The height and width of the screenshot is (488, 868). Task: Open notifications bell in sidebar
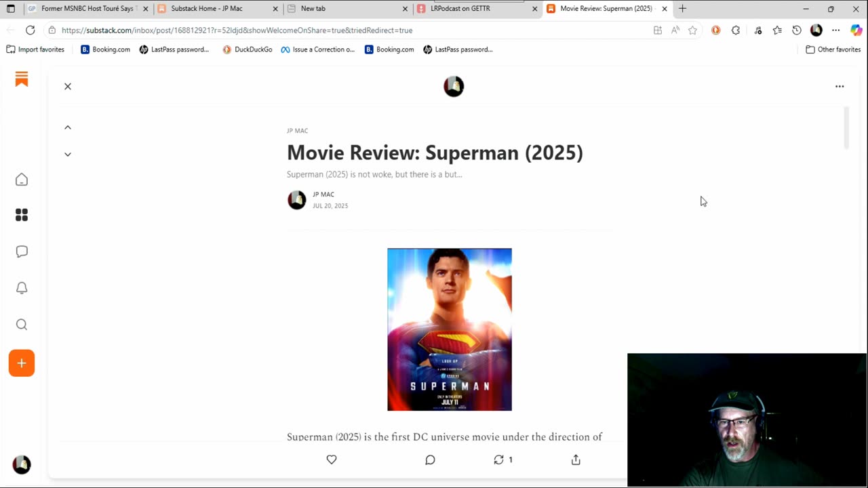tap(22, 288)
